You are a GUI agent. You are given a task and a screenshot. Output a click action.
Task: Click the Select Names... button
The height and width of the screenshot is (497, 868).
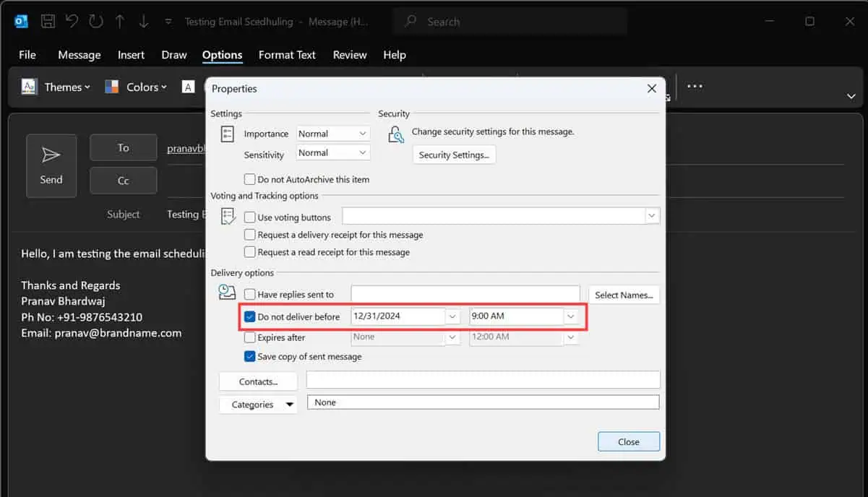click(624, 295)
